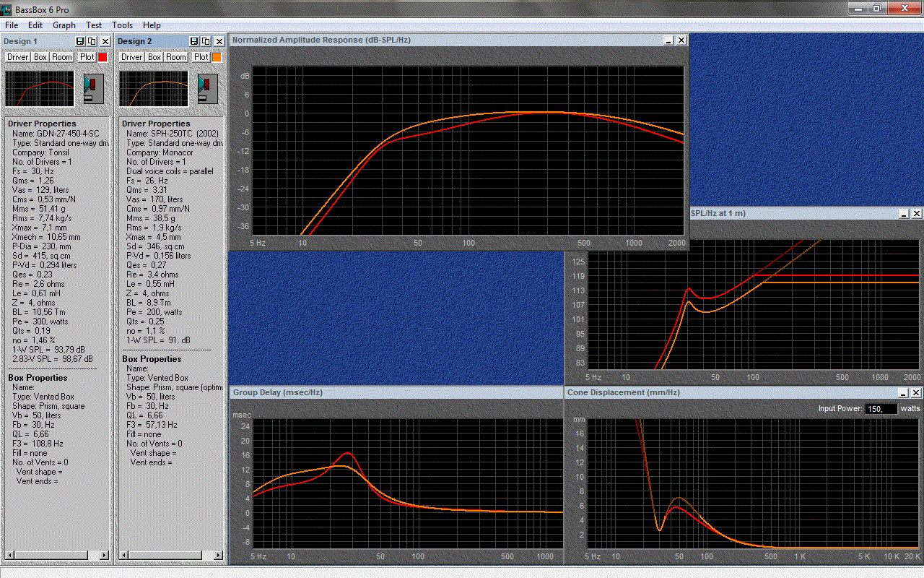Save Design 1 with the disk icon
The image size is (924, 578).
click(80, 42)
